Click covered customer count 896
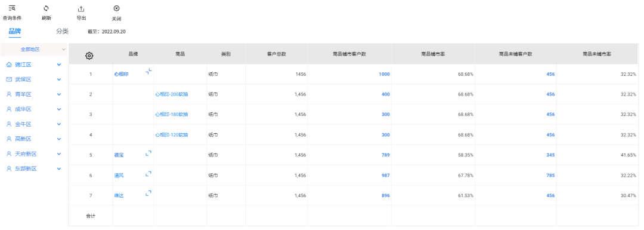The height and width of the screenshot is (230, 644). [386, 195]
